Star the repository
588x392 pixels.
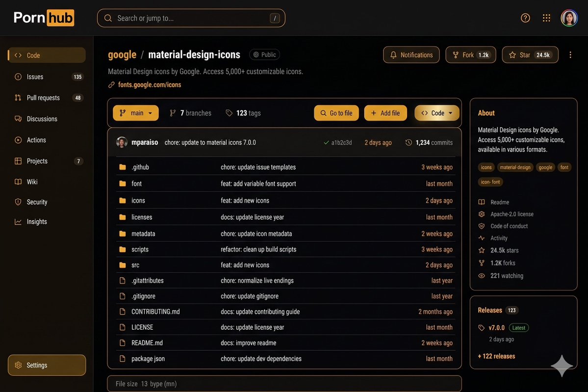pyautogui.click(x=530, y=55)
